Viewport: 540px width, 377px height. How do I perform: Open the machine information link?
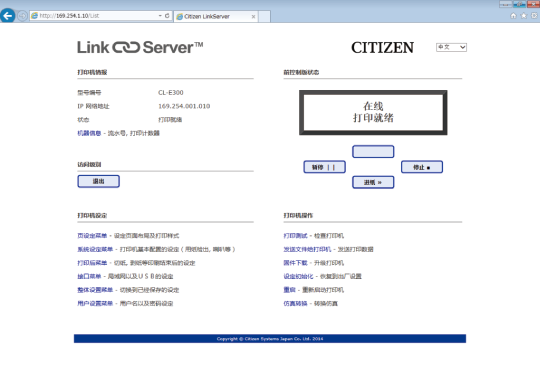(x=89, y=133)
